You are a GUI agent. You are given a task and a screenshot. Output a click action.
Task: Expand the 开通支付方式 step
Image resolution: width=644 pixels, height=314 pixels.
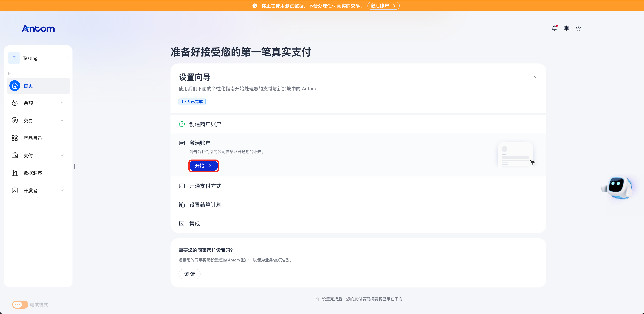(x=358, y=186)
